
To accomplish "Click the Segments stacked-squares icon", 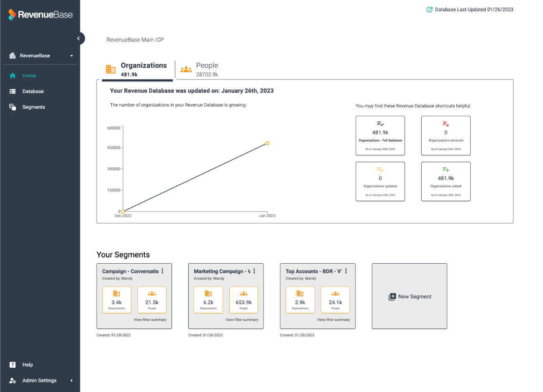I will (13, 107).
